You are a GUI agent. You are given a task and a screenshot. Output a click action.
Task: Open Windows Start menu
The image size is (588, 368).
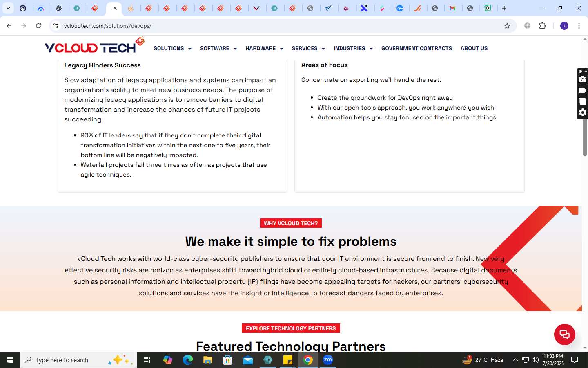tap(10, 360)
